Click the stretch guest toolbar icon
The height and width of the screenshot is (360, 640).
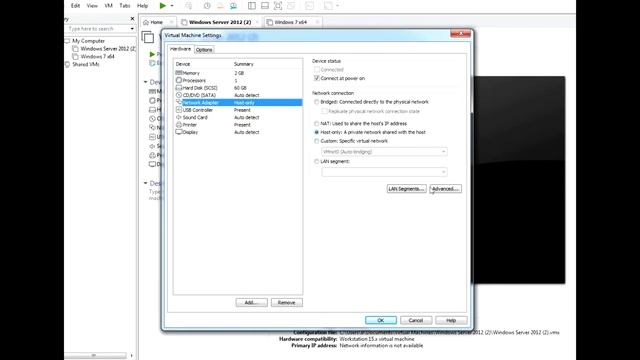(328, 6)
